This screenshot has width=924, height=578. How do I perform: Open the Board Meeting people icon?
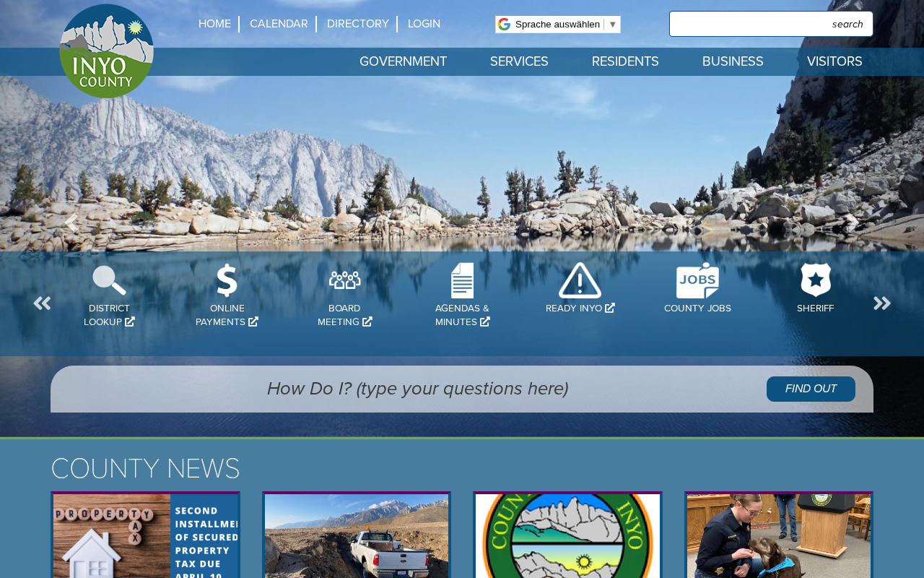coord(344,280)
